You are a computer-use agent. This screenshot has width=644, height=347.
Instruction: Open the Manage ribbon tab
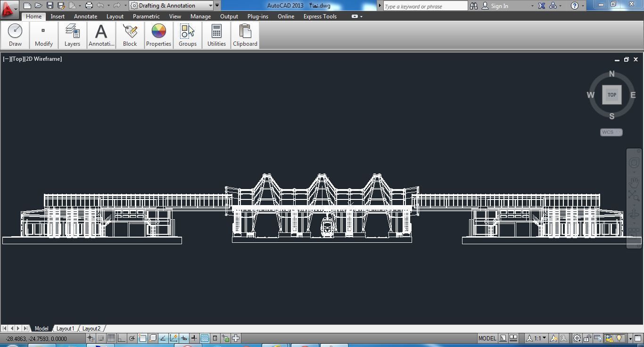coord(200,17)
